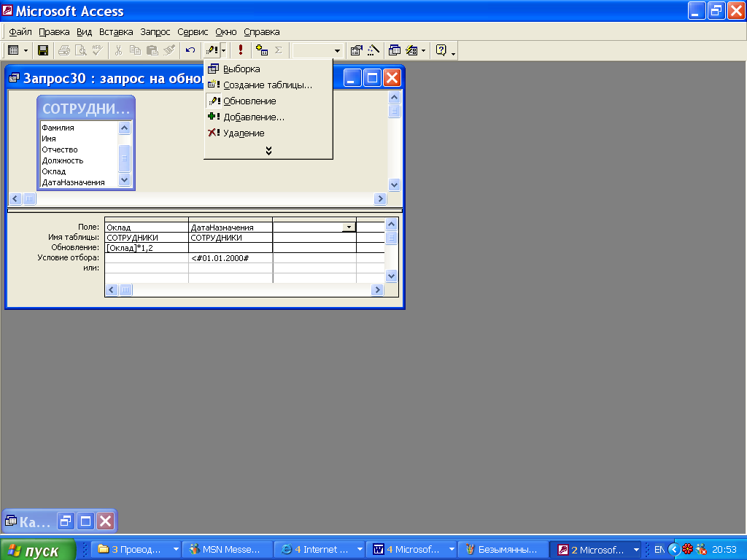The width and height of the screenshot is (747, 560).
Task: Show the Database Window icon
Action: tap(395, 50)
